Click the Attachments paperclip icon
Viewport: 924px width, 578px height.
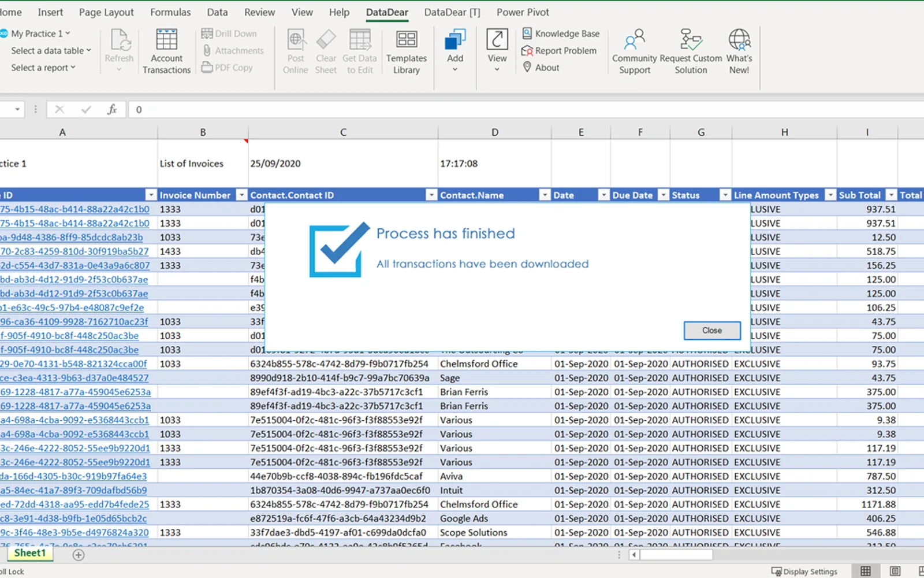click(x=207, y=50)
